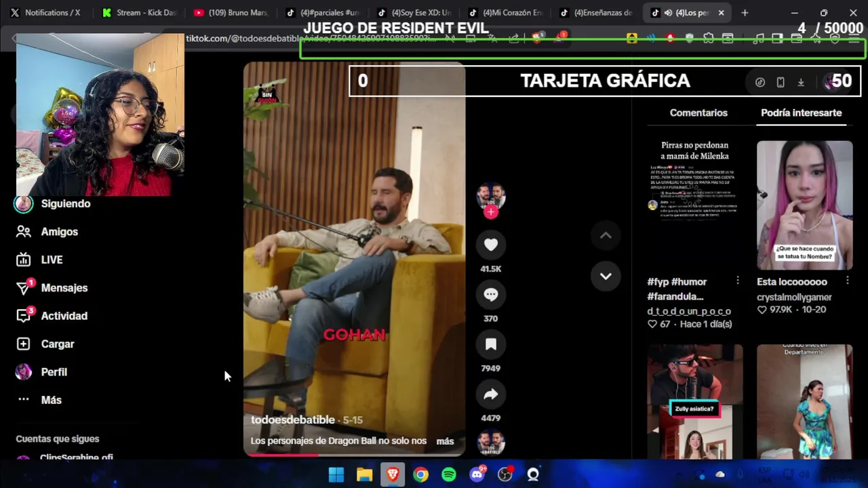Switch to the Bruno Mars YouTube tab

pyautogui.click(x=231, y=12)
